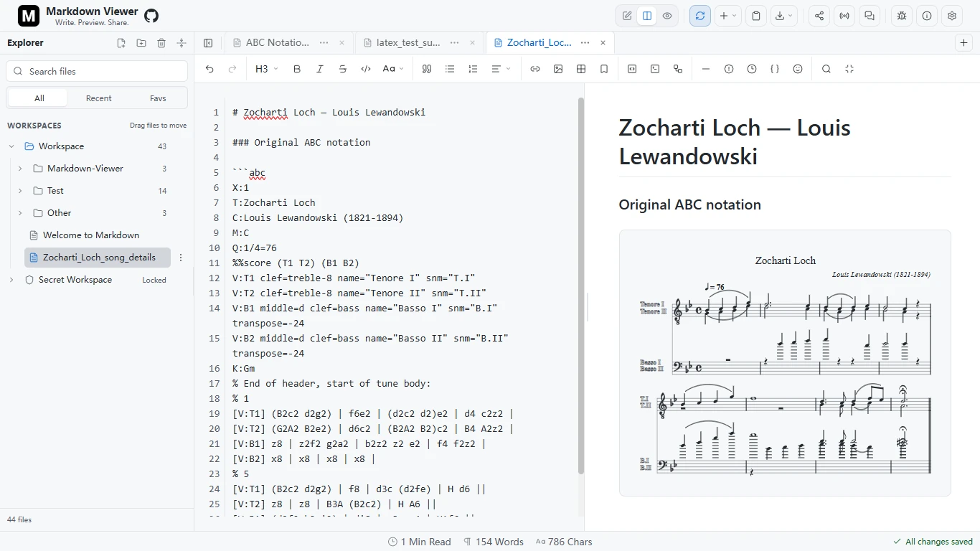This screenshot has height=551, width=980.
Task: Hide the sidebar panel toggle icon
Action: click(x=208, y=43)
